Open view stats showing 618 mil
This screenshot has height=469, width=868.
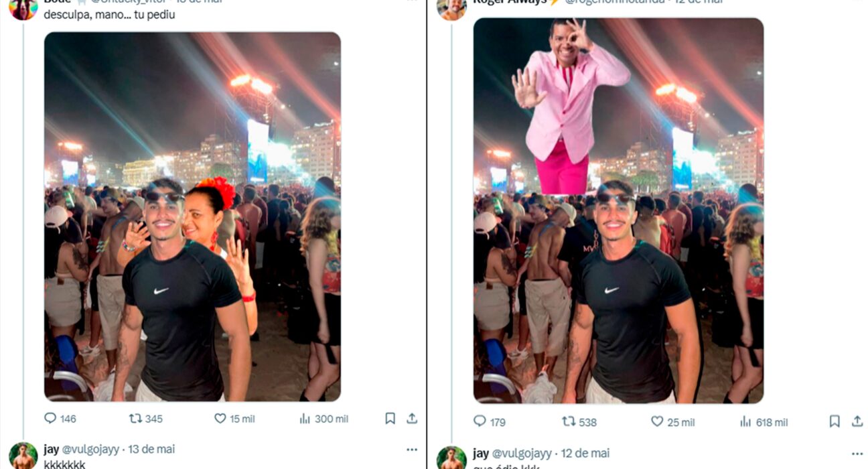pyautogui.click(x=747, y=421)
